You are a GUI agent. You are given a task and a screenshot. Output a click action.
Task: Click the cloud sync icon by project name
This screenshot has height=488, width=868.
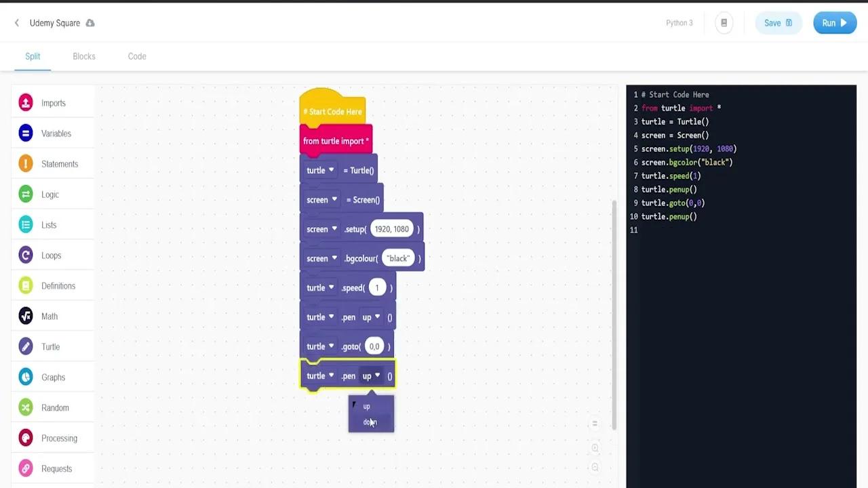point(90,23)
